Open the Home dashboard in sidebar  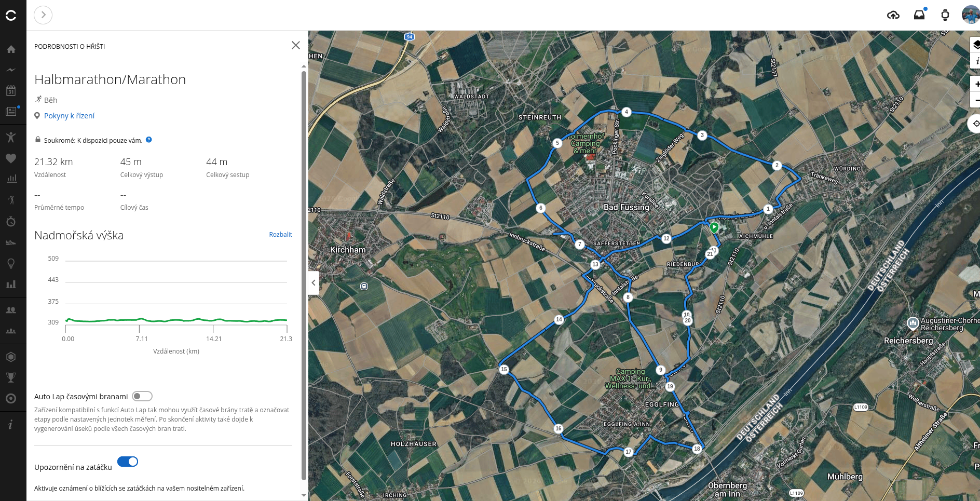tap(11, 49)
